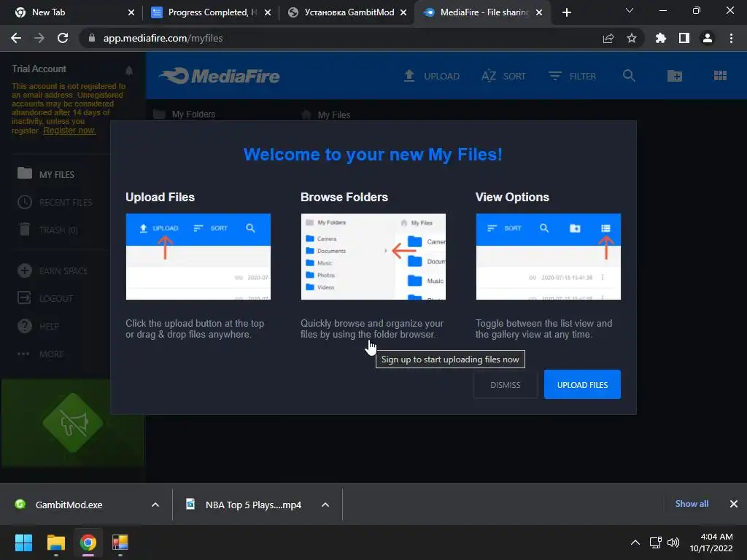Expand More options in sidebar
The image size is (747, 560).
click(x=41, y=354)
